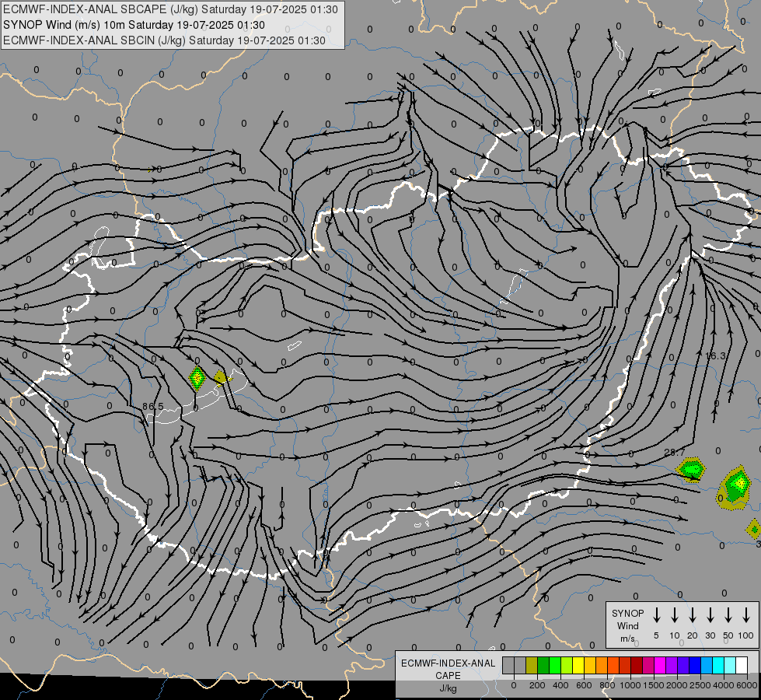Screen dimensions: 761x700
Task: Select the pure blue CAPE swatch
Action: point(696,666)
